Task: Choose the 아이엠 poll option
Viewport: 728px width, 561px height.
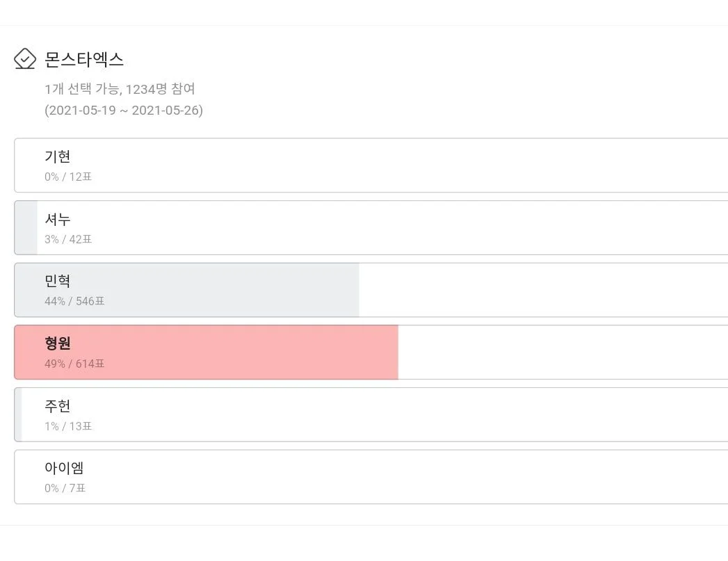Action: click(x=64, y=468)
